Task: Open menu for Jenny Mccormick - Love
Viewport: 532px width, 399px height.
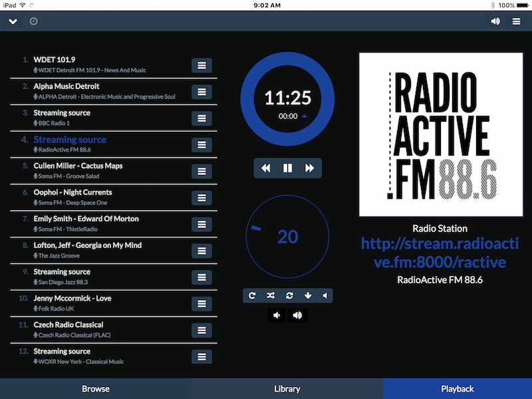Action: [201, 303]
